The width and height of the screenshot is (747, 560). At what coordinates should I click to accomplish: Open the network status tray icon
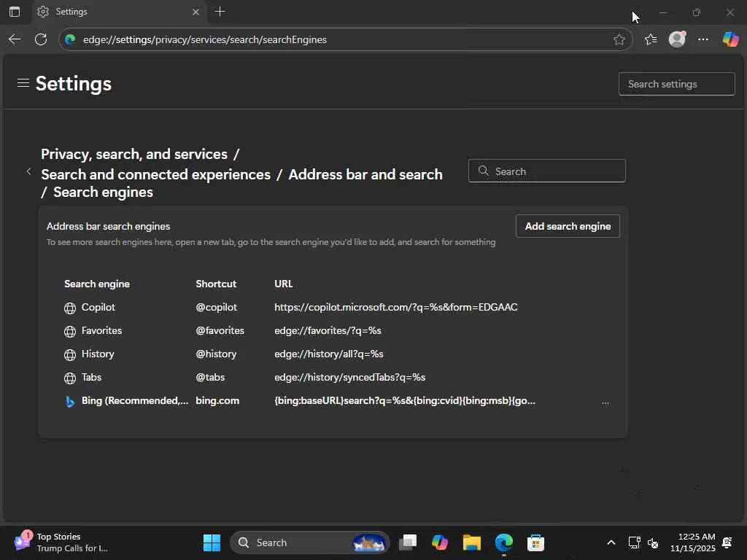point(634,542)
